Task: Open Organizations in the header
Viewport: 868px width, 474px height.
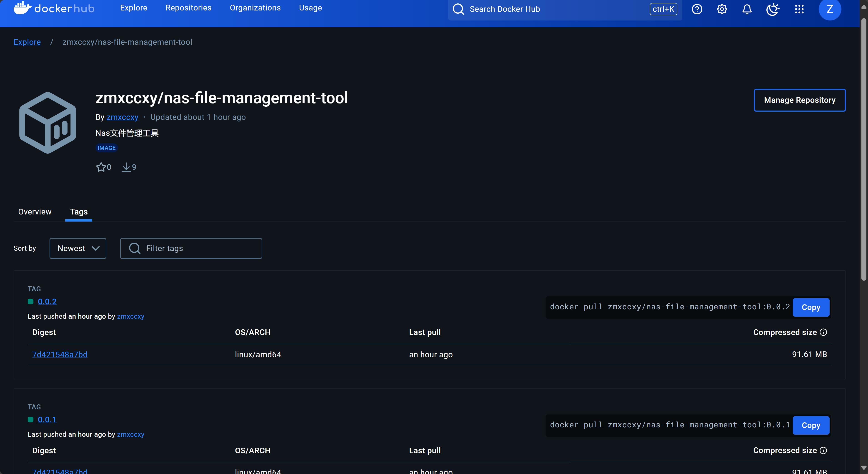Action: pos(255,8)
